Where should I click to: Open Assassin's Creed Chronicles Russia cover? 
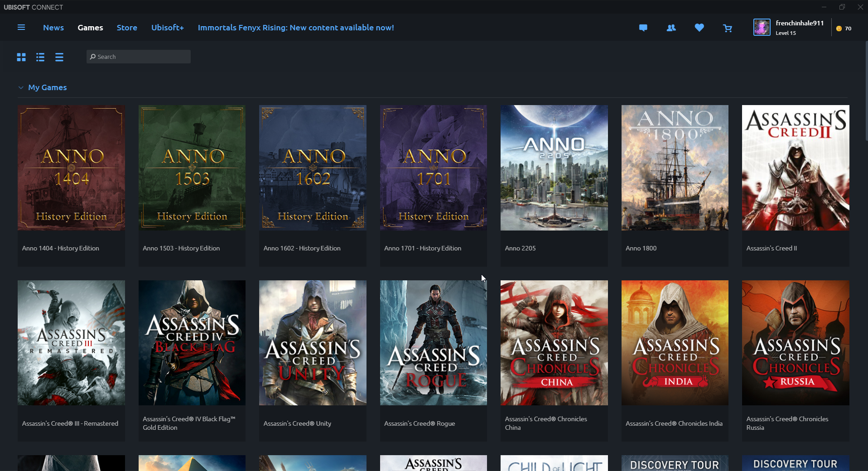(x=796, y=343)
